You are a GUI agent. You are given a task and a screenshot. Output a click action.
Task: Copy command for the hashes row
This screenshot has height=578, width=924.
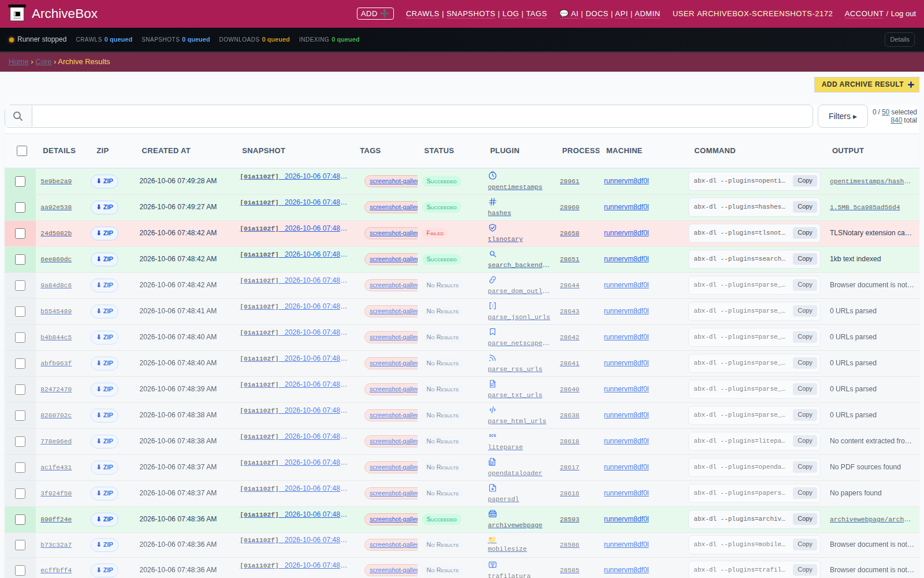(x=805, y=207)
